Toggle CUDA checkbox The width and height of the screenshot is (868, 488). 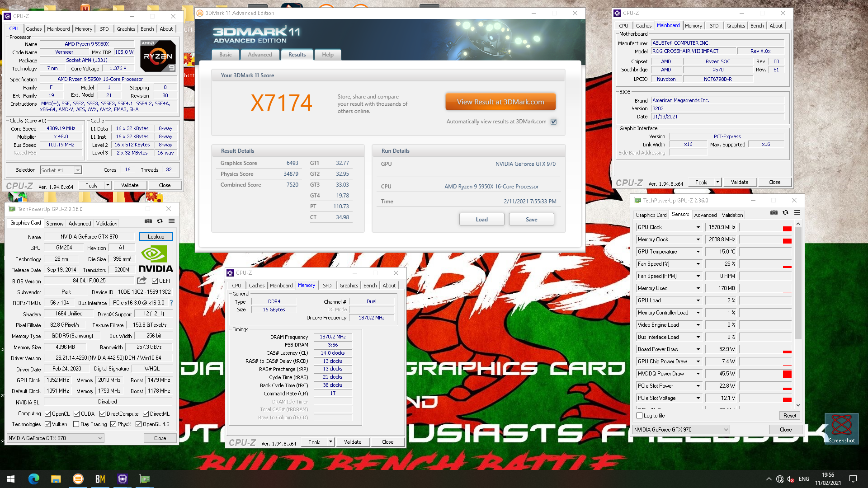76,414
